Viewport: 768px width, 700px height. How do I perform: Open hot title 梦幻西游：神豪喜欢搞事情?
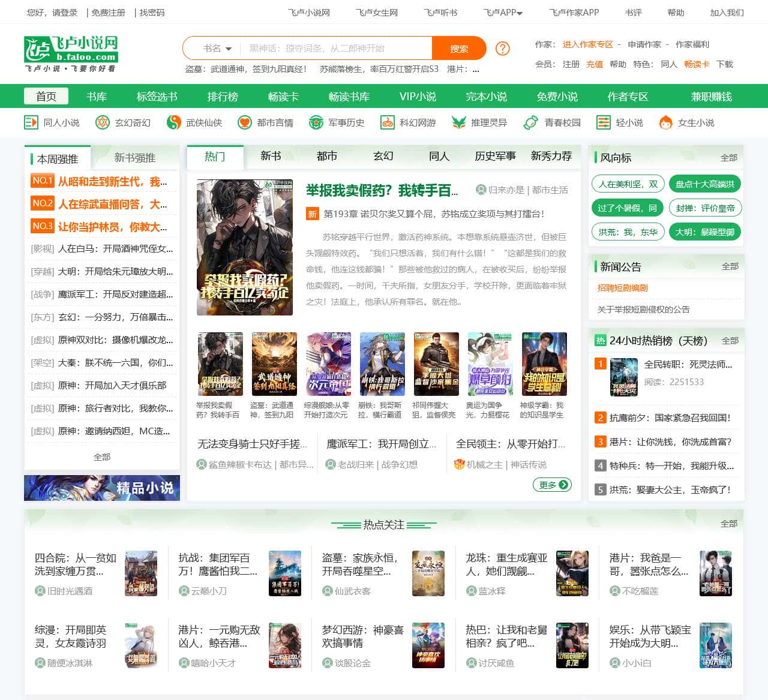click(x=362, y=636)
